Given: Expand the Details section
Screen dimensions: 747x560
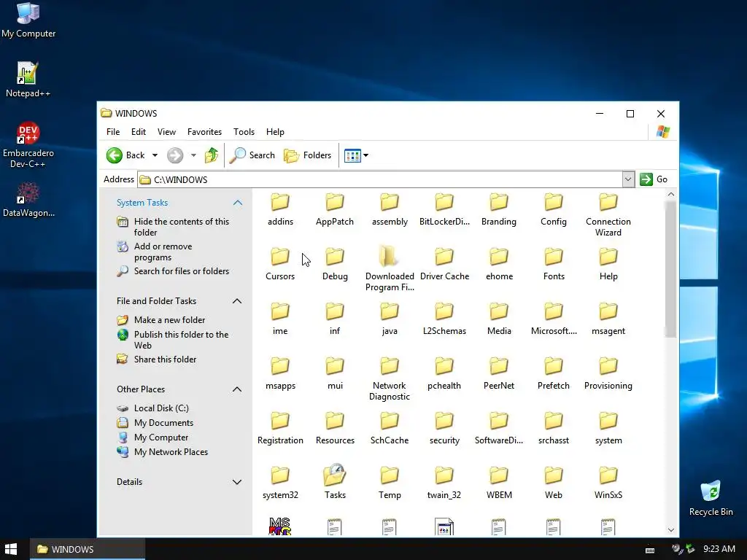Looking at the screenshot, I should (237, 482).
